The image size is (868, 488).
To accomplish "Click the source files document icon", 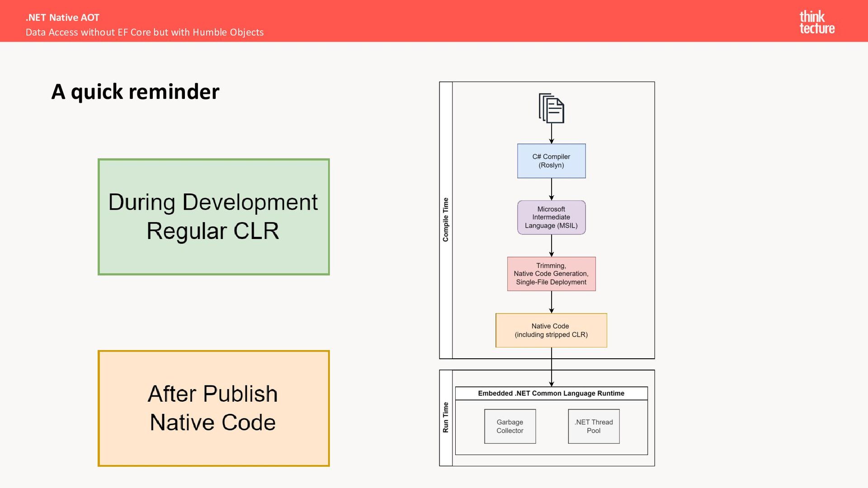I will click(x=551, y=108).
